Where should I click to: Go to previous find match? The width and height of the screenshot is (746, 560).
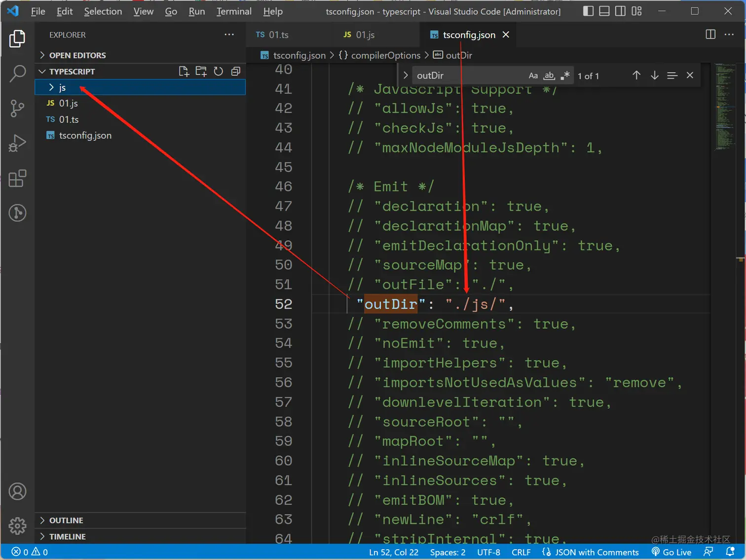pos(636,75)
